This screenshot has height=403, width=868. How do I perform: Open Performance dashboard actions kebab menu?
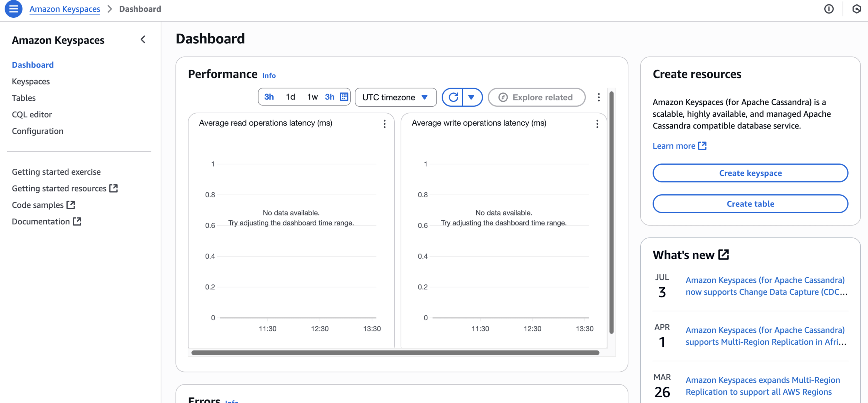(x=599, y=97)
